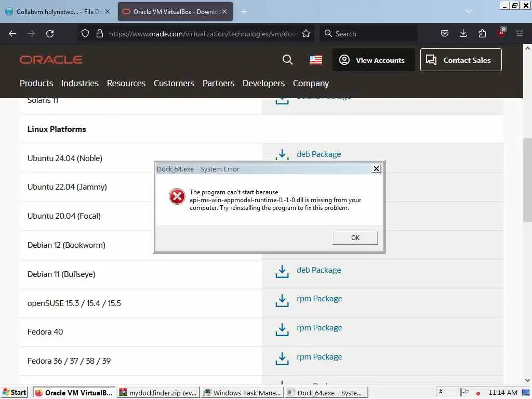Screen dimensions: 532x399
Task: Click the download icon for Ubuntu 24.04
Action: (x=282, y=154)
